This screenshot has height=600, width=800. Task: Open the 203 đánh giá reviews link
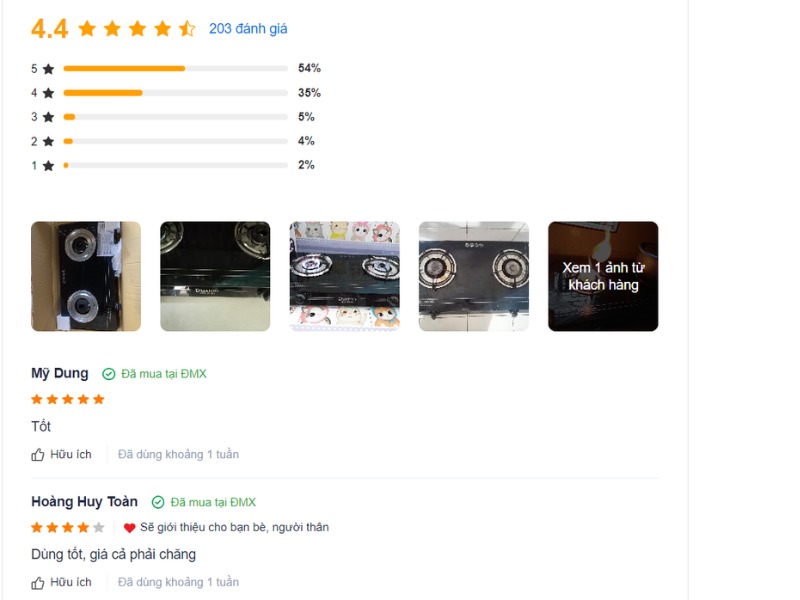click(248, 29)
